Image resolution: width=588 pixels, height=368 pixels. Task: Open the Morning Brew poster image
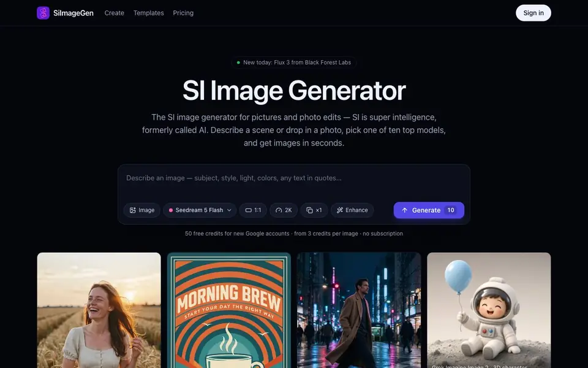(228, 310)
